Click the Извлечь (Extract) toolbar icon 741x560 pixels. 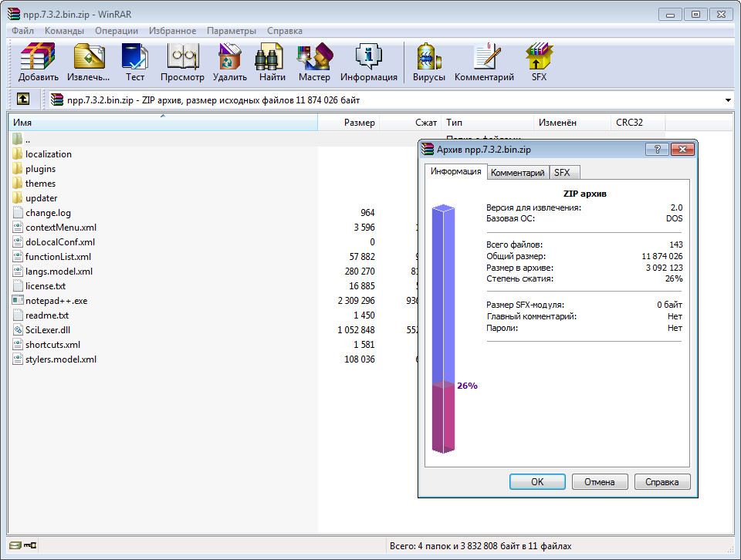(88, 62)
